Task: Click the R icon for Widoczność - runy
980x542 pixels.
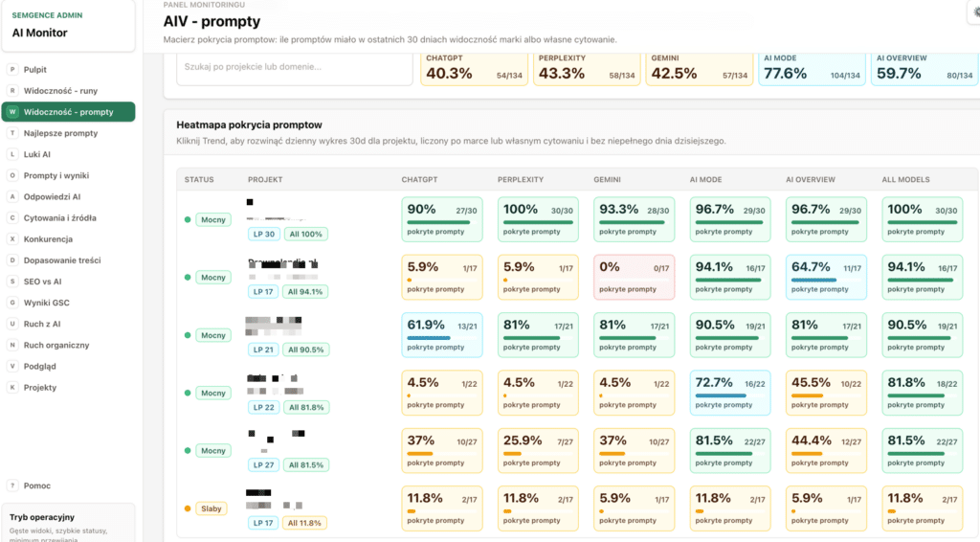Action: pos(11,91)
